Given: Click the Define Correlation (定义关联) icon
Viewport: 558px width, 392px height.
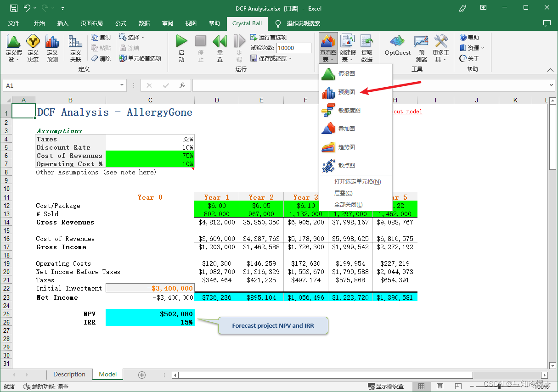Looking at the screenshot, I should pyautogui.click(x=75, y=48).
